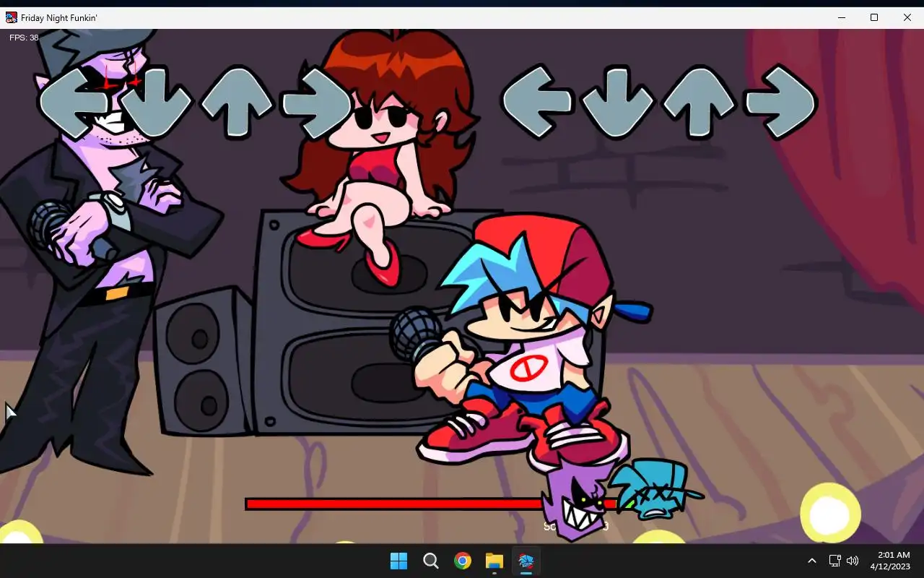The width and height of the screenshot is (924, 578).
Task: Maximize the Friday Night Funkin' window
Action: pyautogui.click(x=874, y=18)
